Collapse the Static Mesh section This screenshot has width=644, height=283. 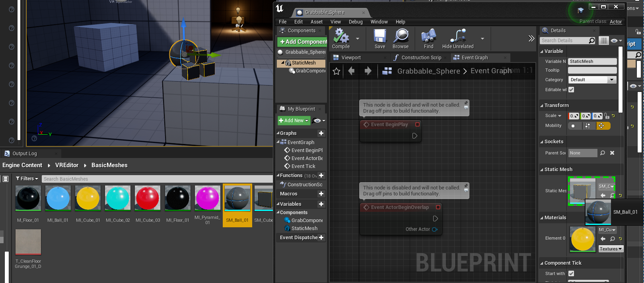click(x=542, y=170)
